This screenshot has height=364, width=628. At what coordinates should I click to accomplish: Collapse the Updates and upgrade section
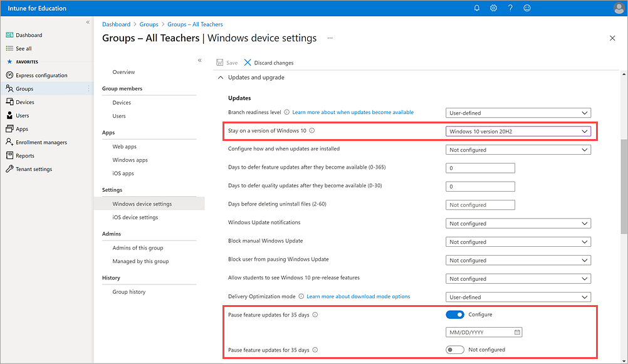click(220, 78)
